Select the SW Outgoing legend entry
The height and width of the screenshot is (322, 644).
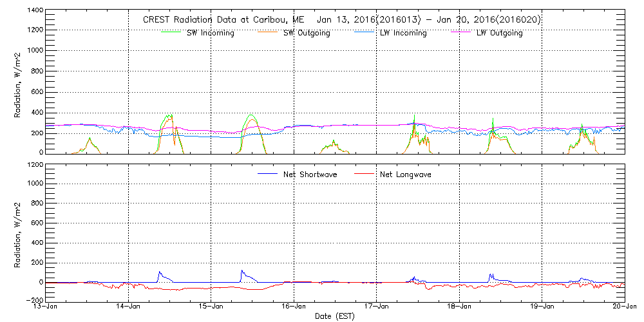coord(307,33)
